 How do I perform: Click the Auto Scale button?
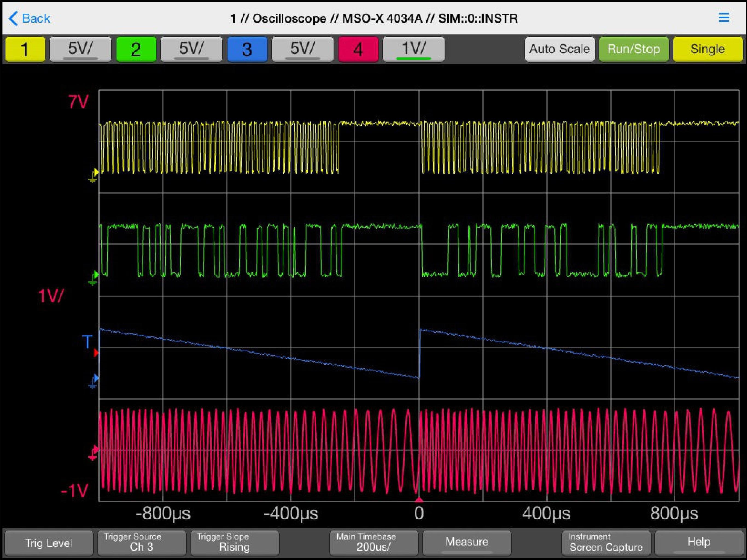coord(560,49)
